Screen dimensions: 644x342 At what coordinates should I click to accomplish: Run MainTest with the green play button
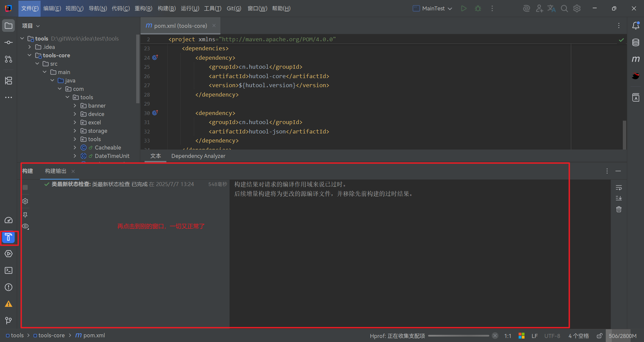point(464,8)
